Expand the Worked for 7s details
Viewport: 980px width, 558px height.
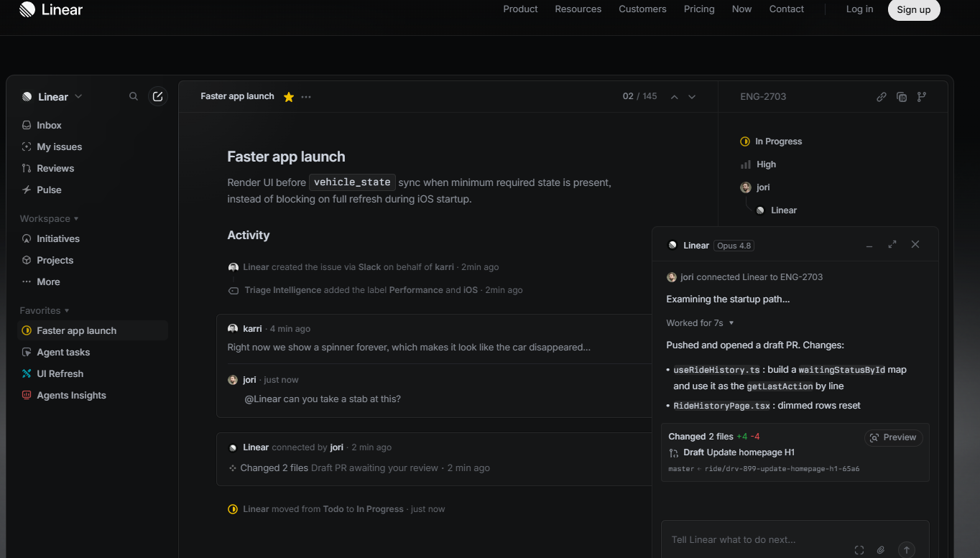(x=700, y=323)
